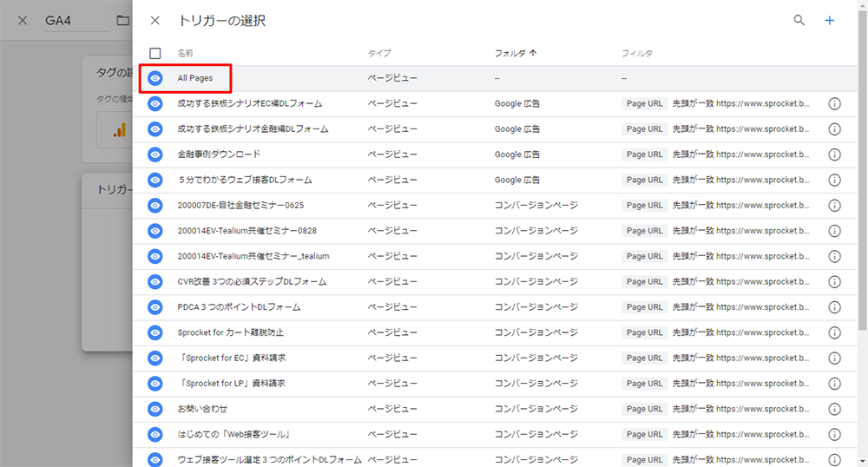
Task: Sort by タイプ column header
Action: click(x=379, y=53)
